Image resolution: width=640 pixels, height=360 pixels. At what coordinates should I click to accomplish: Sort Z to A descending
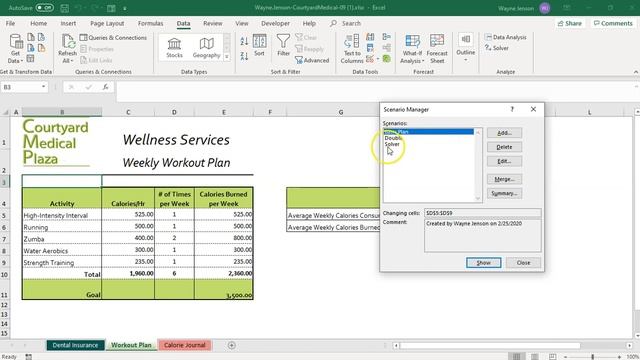[x=244, y=56]
